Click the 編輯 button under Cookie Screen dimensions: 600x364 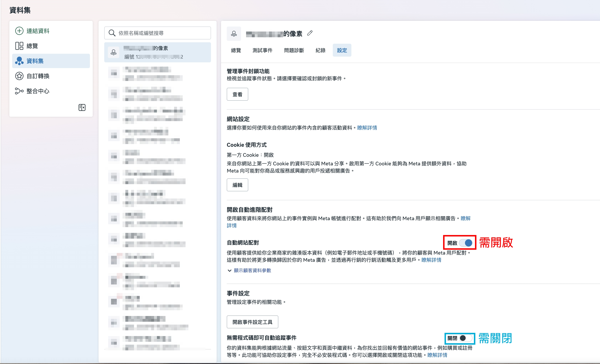coord(237,185)
